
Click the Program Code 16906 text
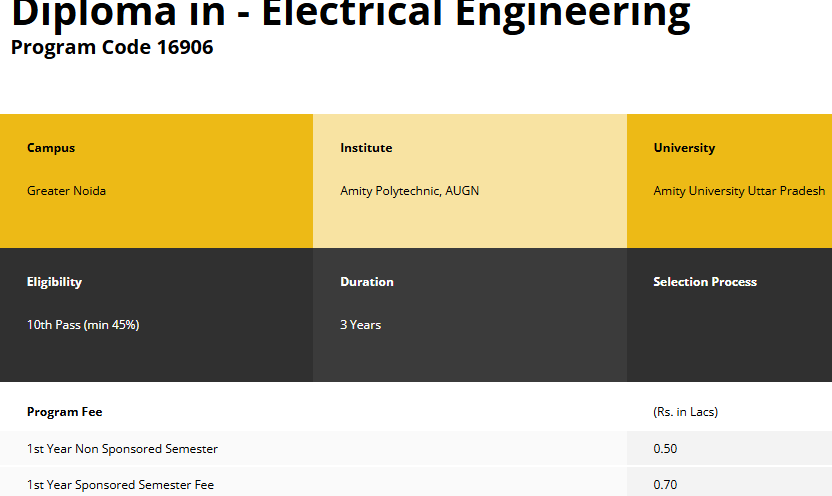(112, 47)
